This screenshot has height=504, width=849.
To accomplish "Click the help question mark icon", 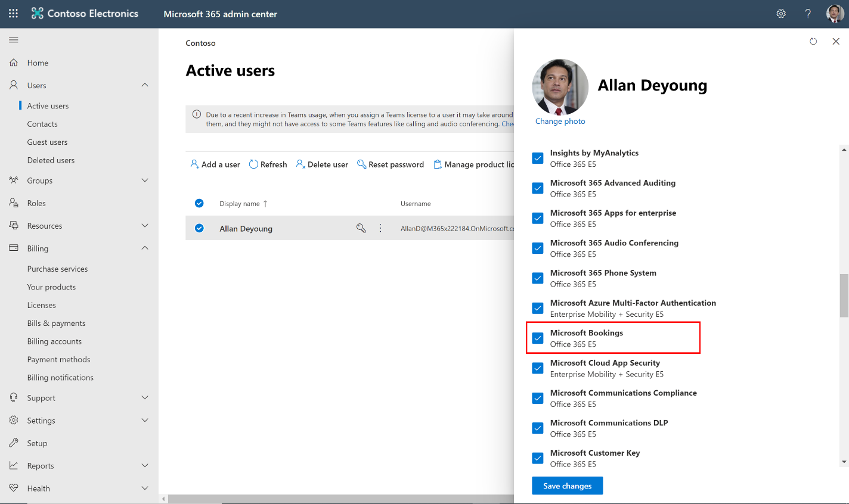I will click(x=808, y=14).
